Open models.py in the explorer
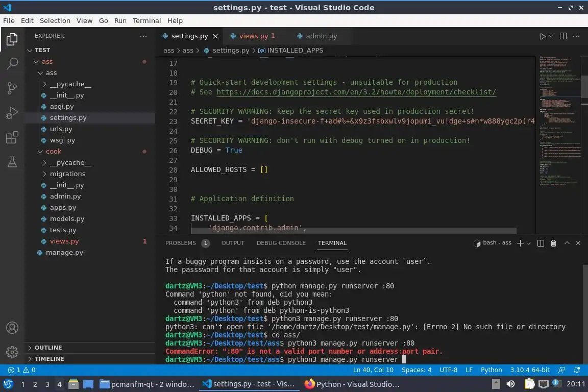Image resolution: width=588 pixels, height=392 pixels. coord(67,218)
